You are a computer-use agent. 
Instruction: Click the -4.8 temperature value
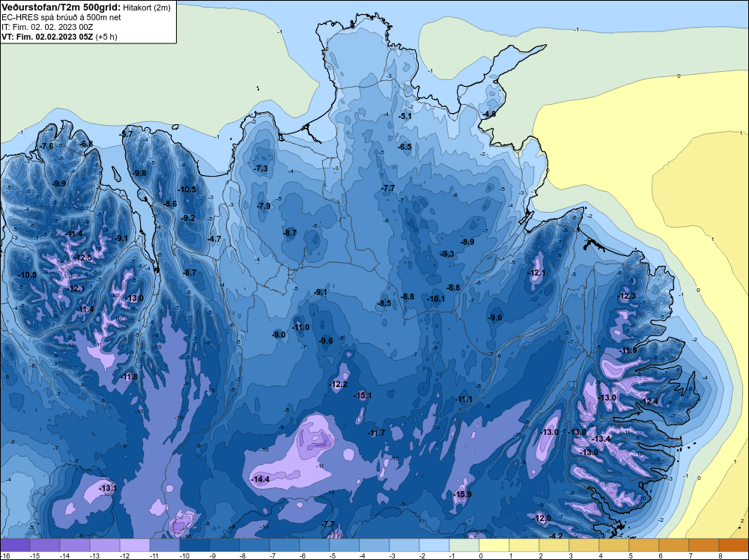489,114
